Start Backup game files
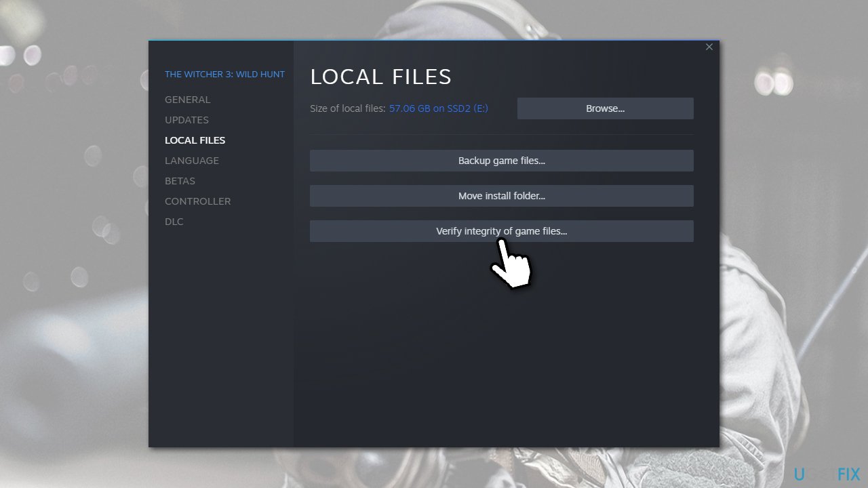This screenshot has width=868, height=488. [x=502, y=161]
